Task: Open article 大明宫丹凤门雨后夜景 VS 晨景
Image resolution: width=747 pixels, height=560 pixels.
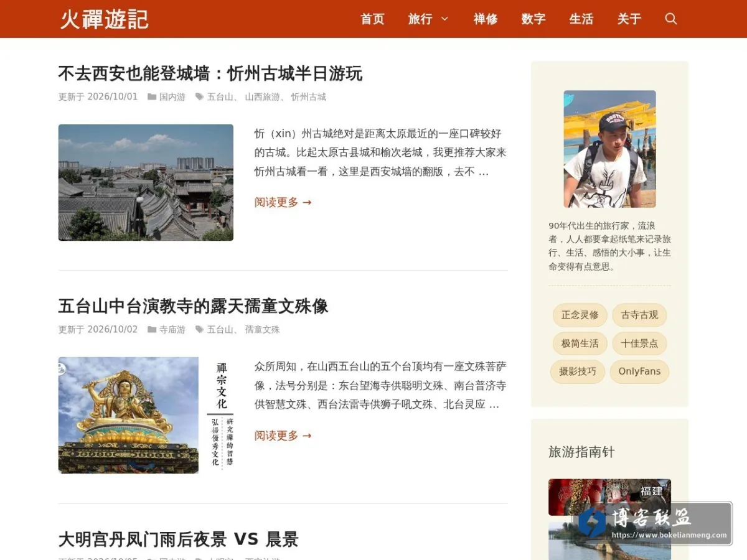Action: [x=178, y=539]
